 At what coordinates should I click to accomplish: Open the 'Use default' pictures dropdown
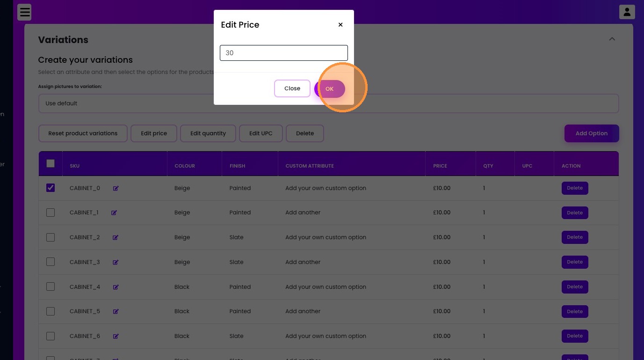328,103
